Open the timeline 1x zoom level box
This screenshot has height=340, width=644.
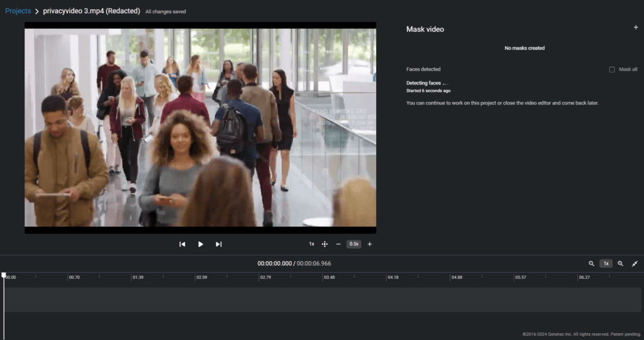(606, 264)
